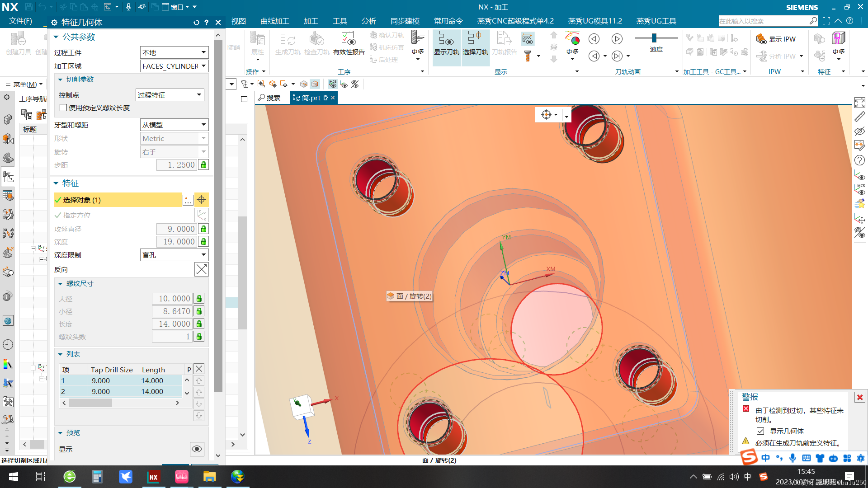This screenshot has height=488, width=868.
Task: Open NX application in the Windows taskbar
Action: tap(153, 477)
